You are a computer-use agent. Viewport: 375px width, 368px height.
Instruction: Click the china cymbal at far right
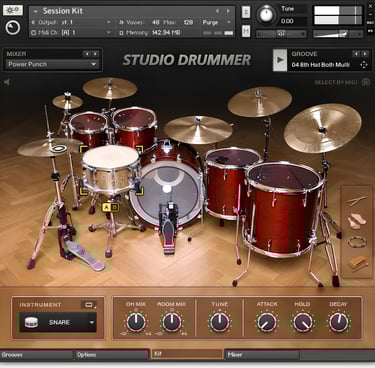coord(323,128)
